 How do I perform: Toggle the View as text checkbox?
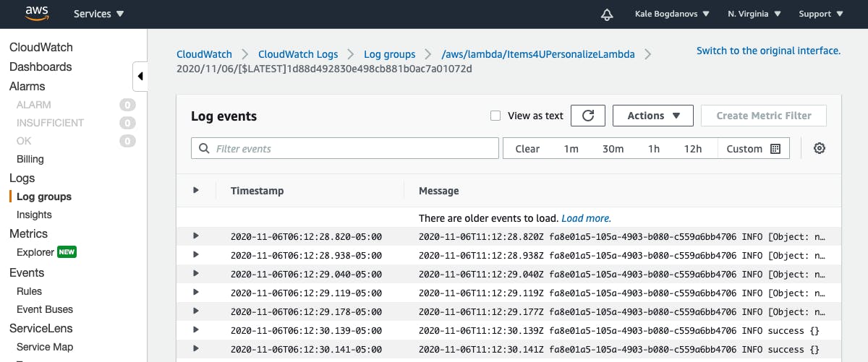pyautogui.click(x=495, y=116)
